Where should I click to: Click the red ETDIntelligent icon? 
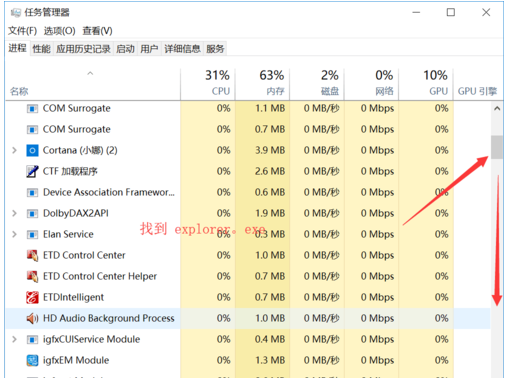(32, 297)
